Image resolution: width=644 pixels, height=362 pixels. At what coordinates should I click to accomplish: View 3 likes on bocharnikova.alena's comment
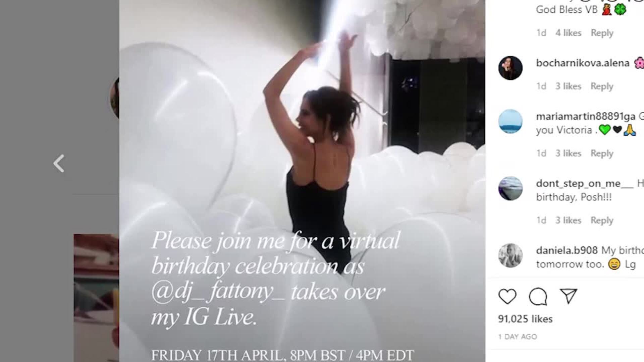tap(568, 86)
